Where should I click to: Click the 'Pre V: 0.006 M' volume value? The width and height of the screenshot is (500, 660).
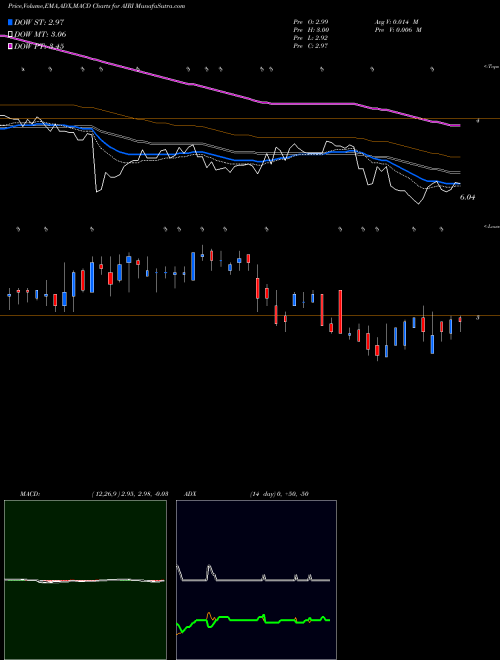(x=398, y=30)
